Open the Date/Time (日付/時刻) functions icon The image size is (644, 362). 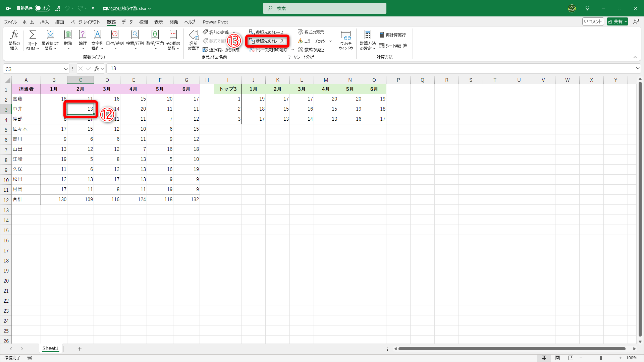[x=115, y=35]
